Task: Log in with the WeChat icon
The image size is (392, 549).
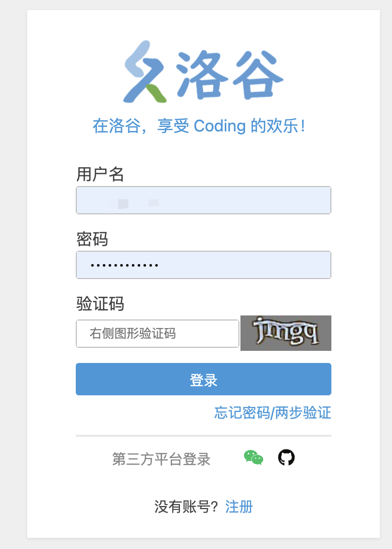Action: click(x=254, y=457)
